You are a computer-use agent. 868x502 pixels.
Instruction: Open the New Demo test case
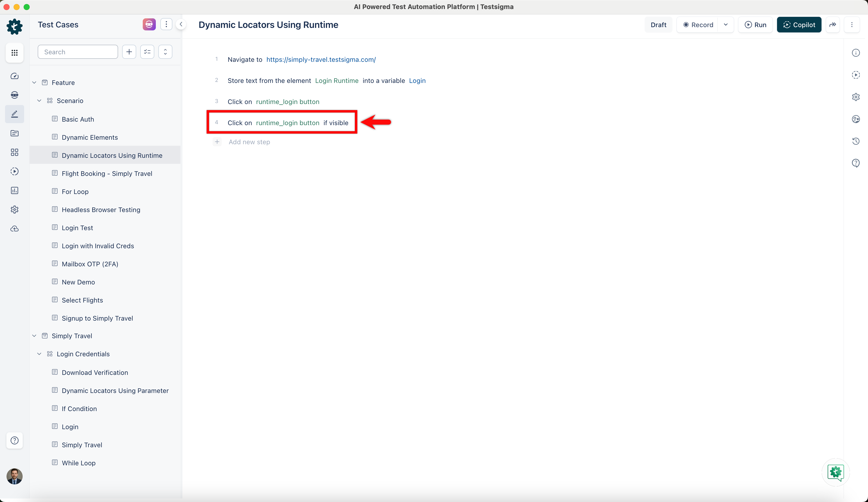(x=78, y=282)
